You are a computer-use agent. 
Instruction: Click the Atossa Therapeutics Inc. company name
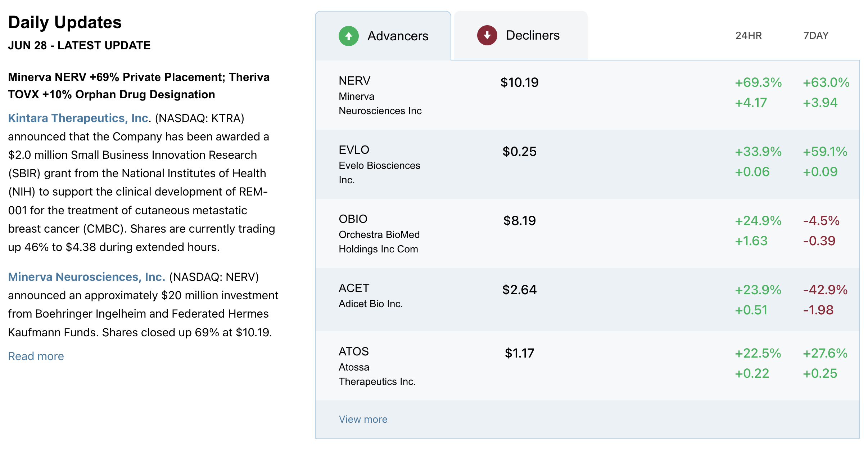click(377, 374)
